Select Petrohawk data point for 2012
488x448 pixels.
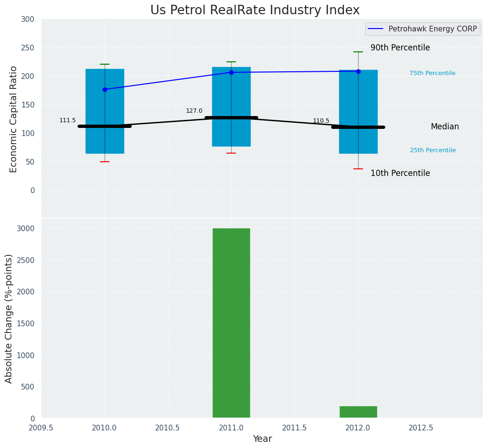tap(358, 71)
